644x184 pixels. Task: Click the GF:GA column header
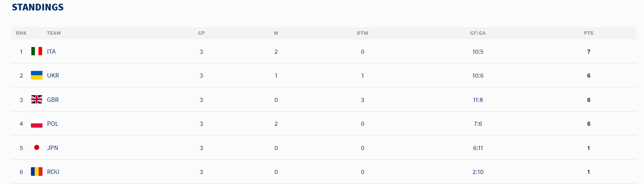[x=478, y=33]
